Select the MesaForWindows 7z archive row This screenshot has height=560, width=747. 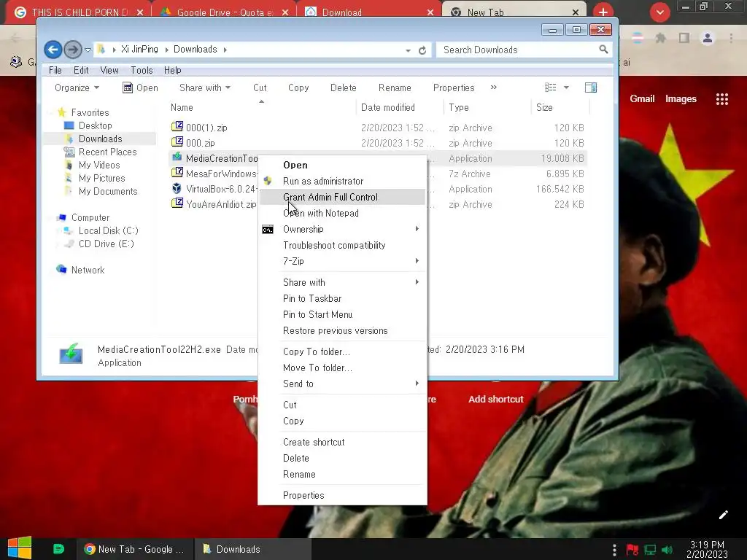pos(378,174)
